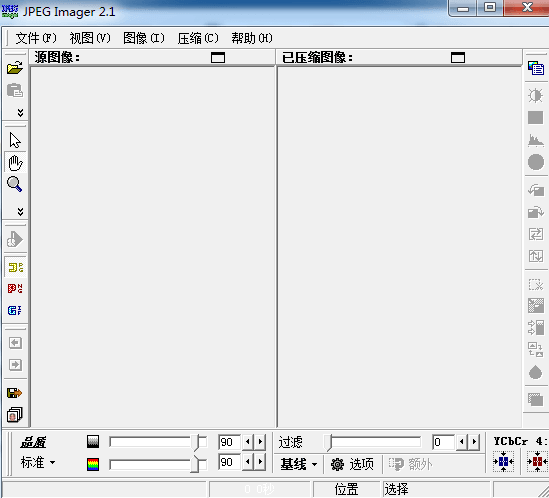Click the 选择 status bar field
Viewport: 549px width, 498px height.
(x=436, y=489)
